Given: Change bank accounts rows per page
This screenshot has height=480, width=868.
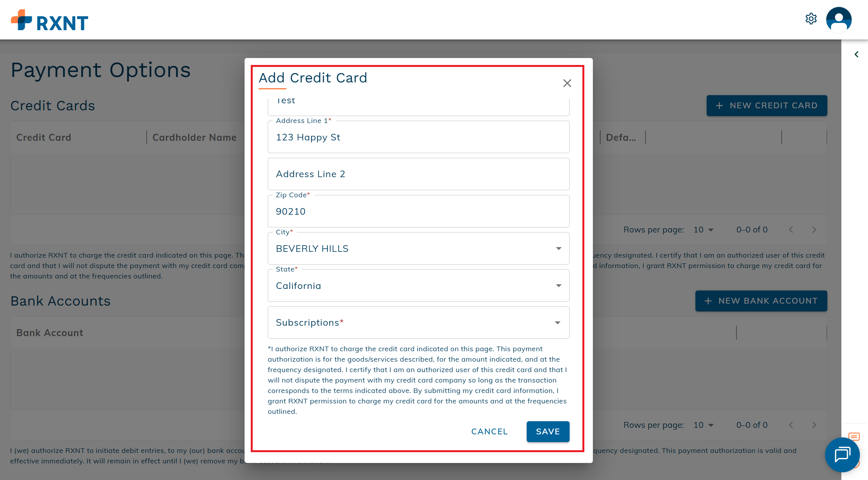Looking at the screenshot, I should click(704, 425).
